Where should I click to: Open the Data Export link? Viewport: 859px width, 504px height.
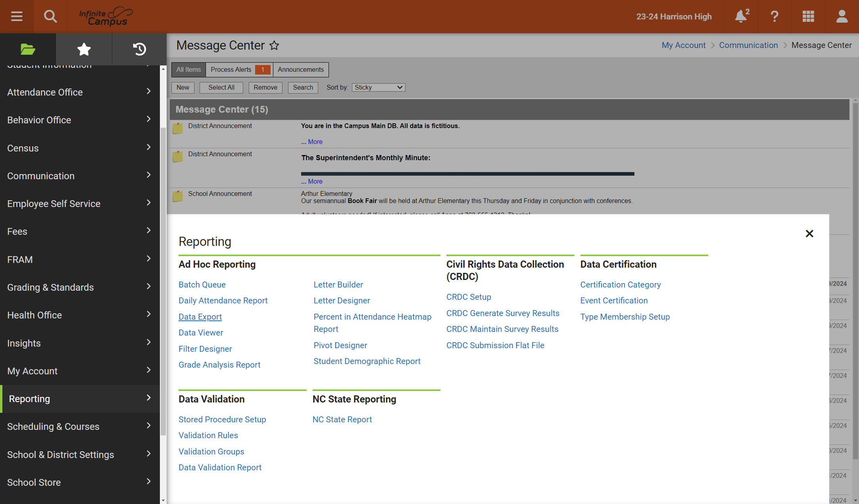click(x=200, y=317)
